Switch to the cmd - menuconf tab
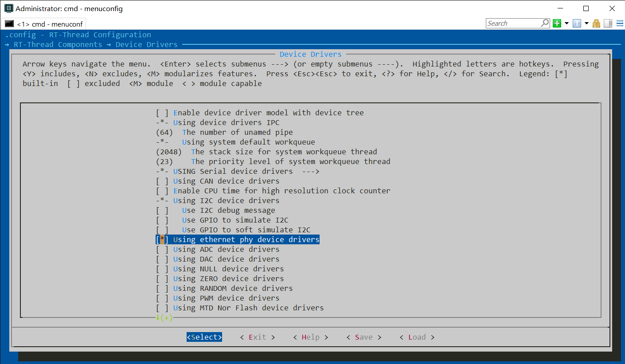Image resolution: width=625 pixels, height=364 pixels. pos(44,24)
